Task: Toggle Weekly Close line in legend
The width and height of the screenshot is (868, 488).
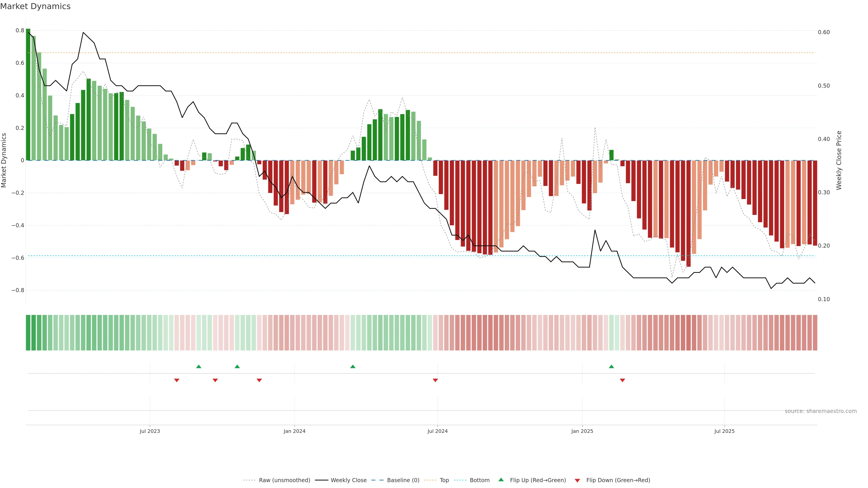Action: click(348, 480)
